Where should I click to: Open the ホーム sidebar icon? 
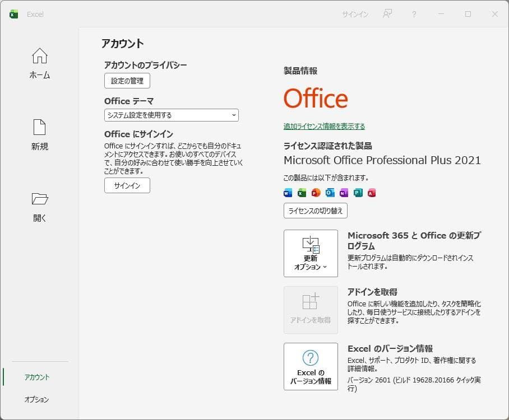tap(39, 56)
